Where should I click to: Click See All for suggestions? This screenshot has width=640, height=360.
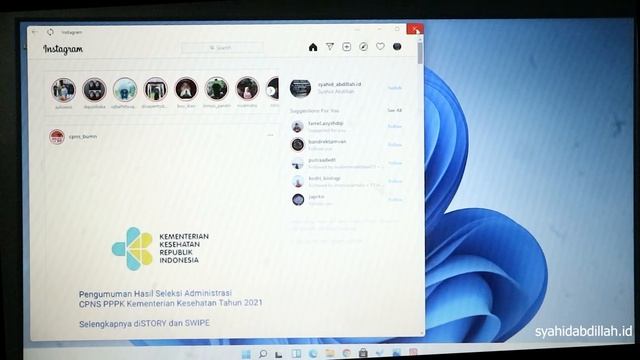[394, 110]
